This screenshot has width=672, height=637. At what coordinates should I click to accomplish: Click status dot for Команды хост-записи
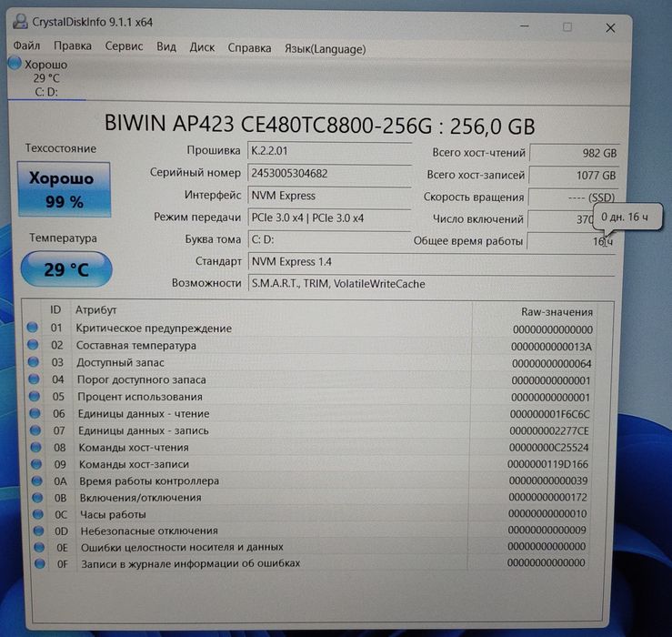36,464
